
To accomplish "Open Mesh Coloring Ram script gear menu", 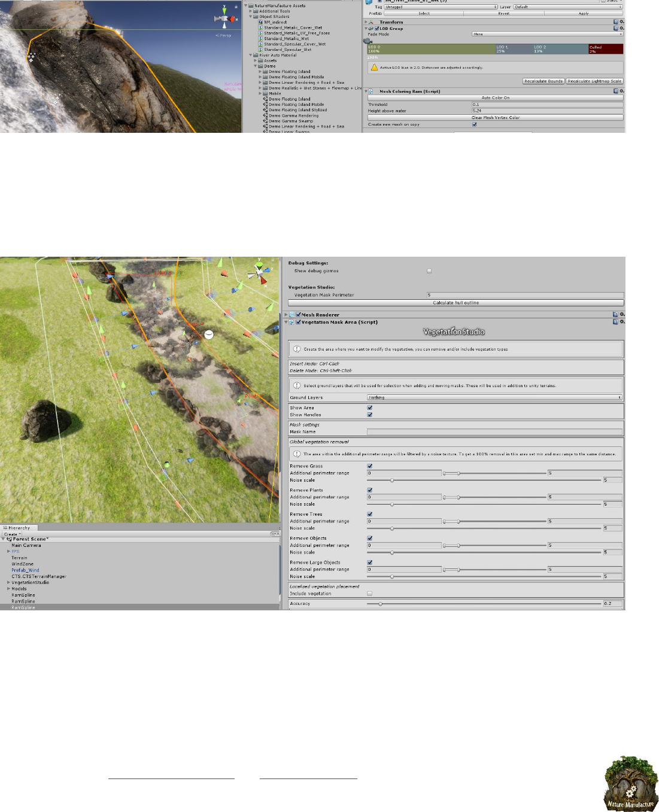I will point(622,91).
